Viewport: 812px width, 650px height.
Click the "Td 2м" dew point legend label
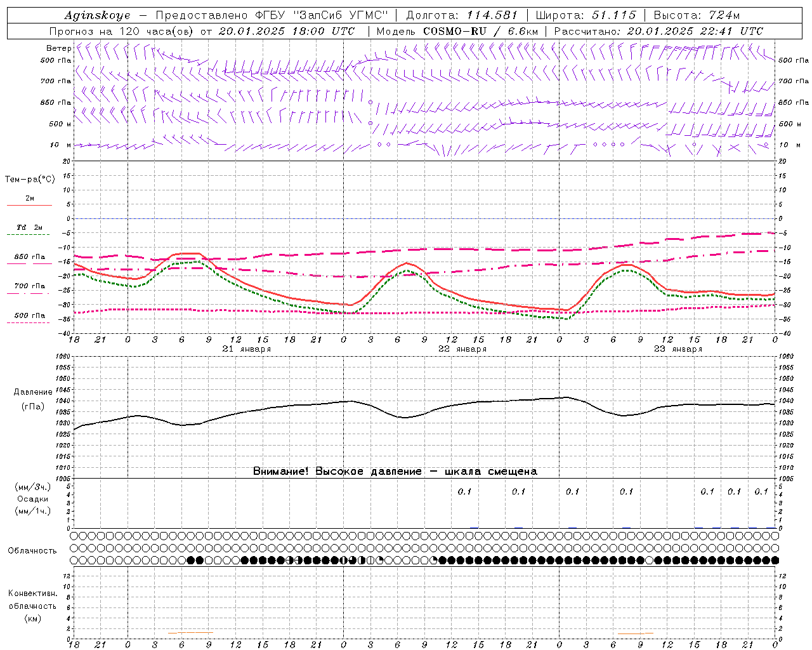tap(30, 227)
